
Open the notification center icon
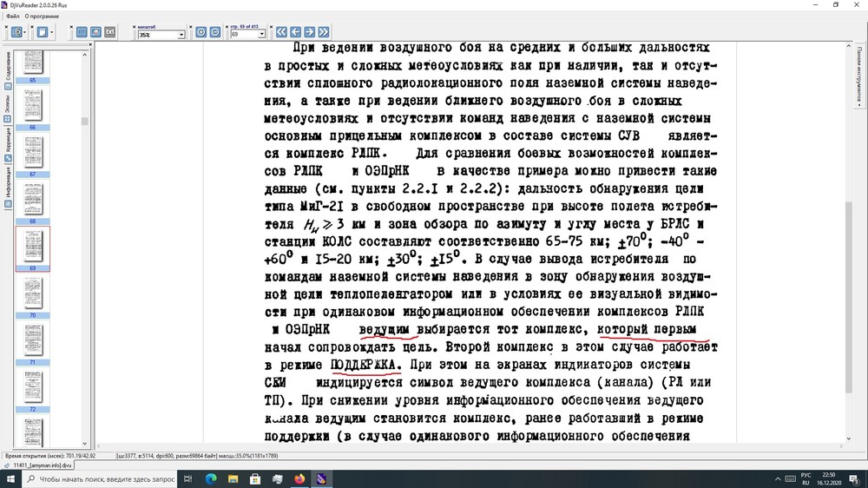coord(854,479)
